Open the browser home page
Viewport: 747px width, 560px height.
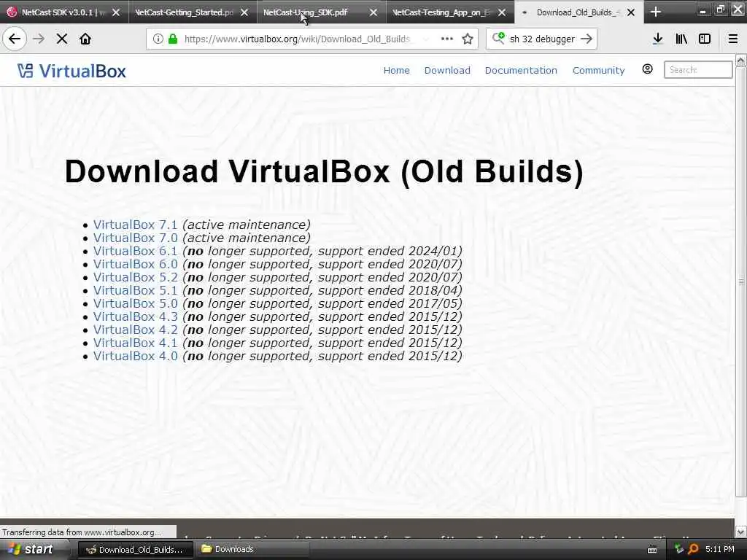(x=85, y=39)
